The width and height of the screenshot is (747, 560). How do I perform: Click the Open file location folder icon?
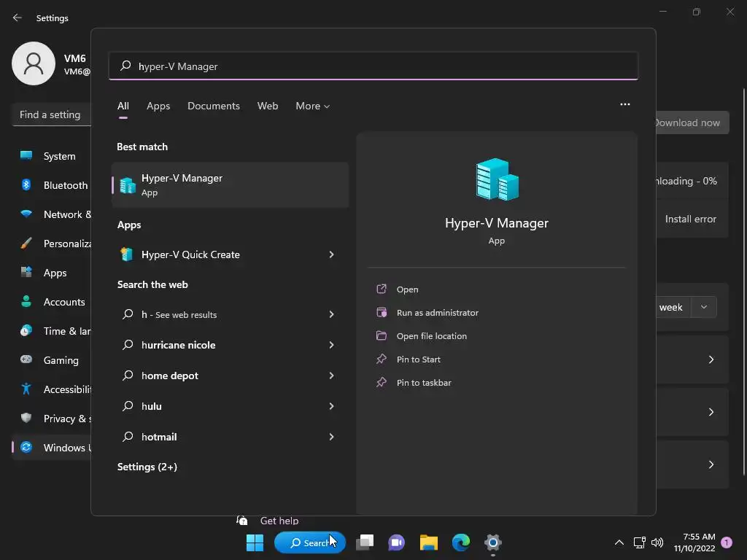[x=382, y=335]
